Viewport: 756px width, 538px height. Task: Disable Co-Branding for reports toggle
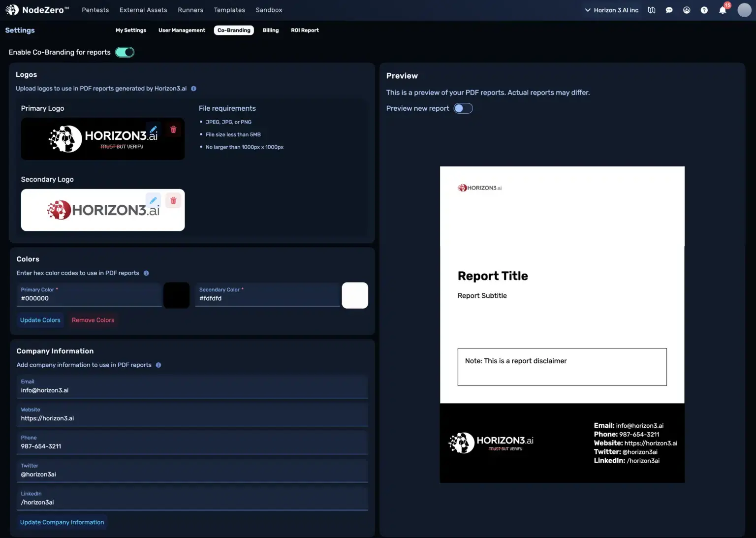pyautogui.click(x=125, y=52)
